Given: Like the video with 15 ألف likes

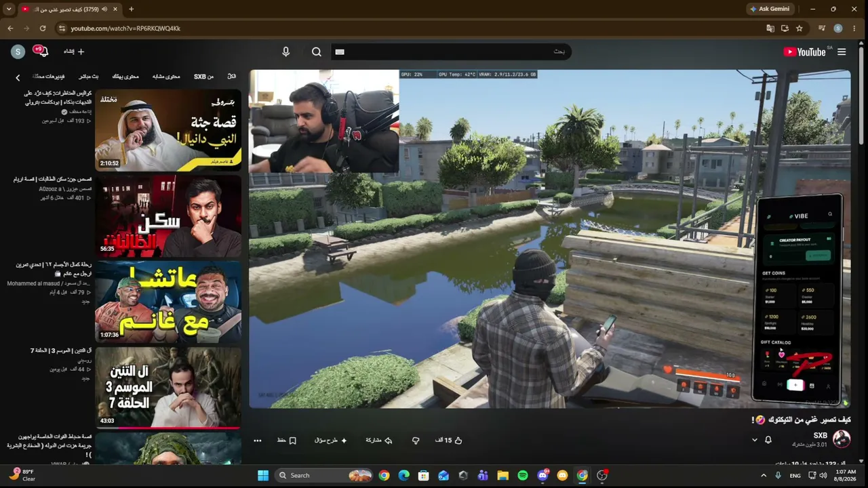Looking at the screenshot, I should 449,441.
